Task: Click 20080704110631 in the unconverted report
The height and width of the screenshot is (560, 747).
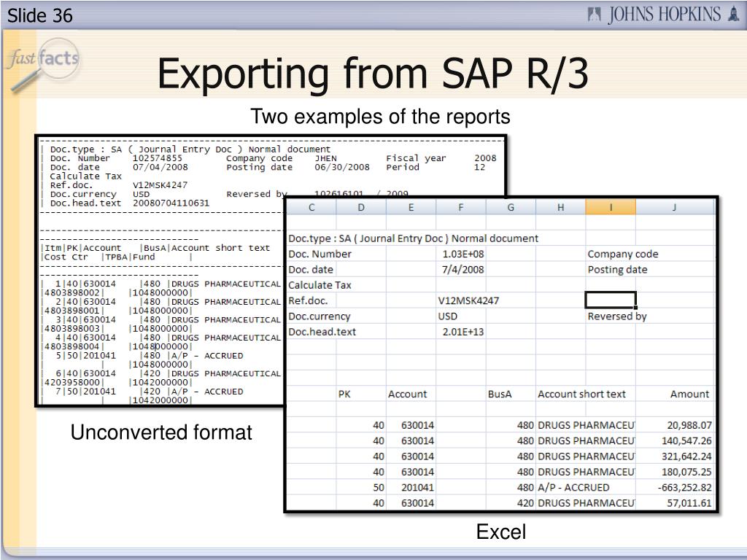Action: (x=171, y=203)
